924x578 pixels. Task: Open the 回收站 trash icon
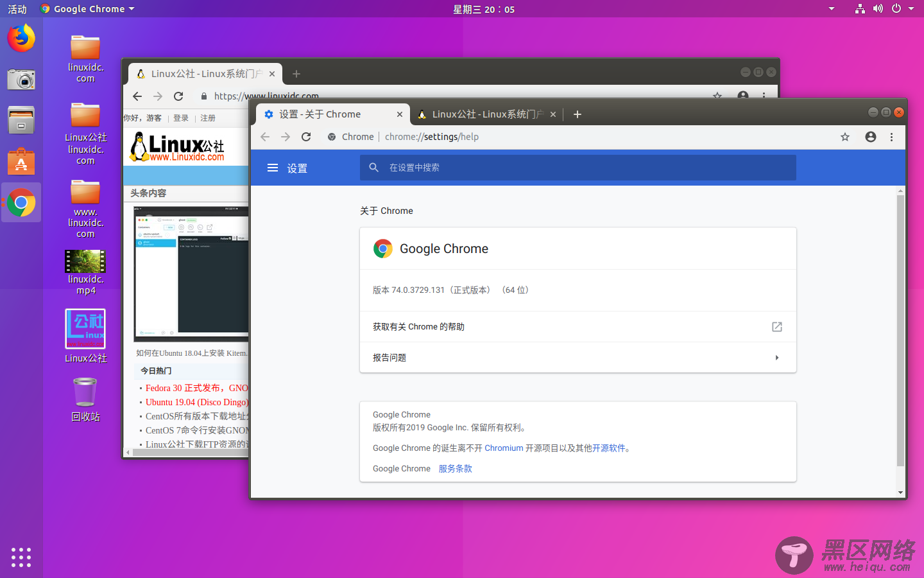(x=85, y=399)
